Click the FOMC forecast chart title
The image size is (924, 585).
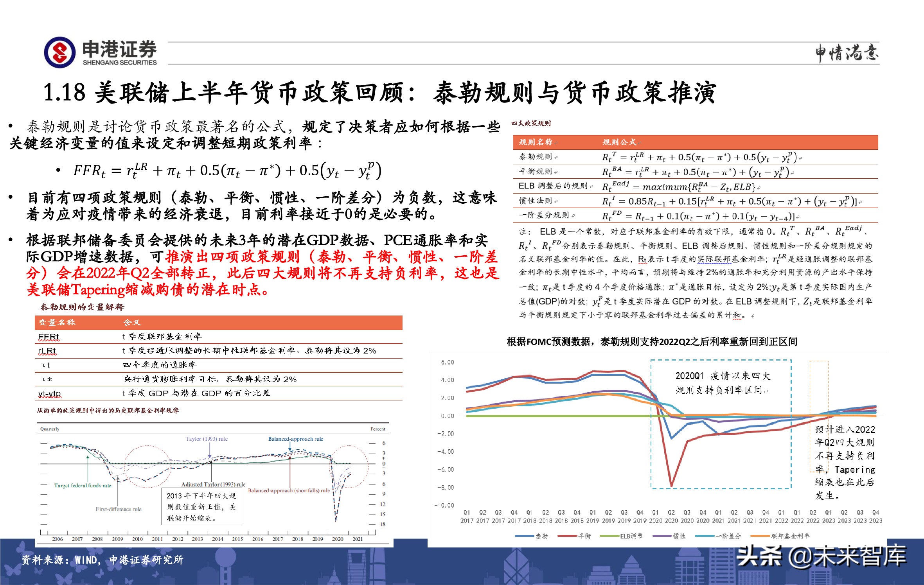652,342
